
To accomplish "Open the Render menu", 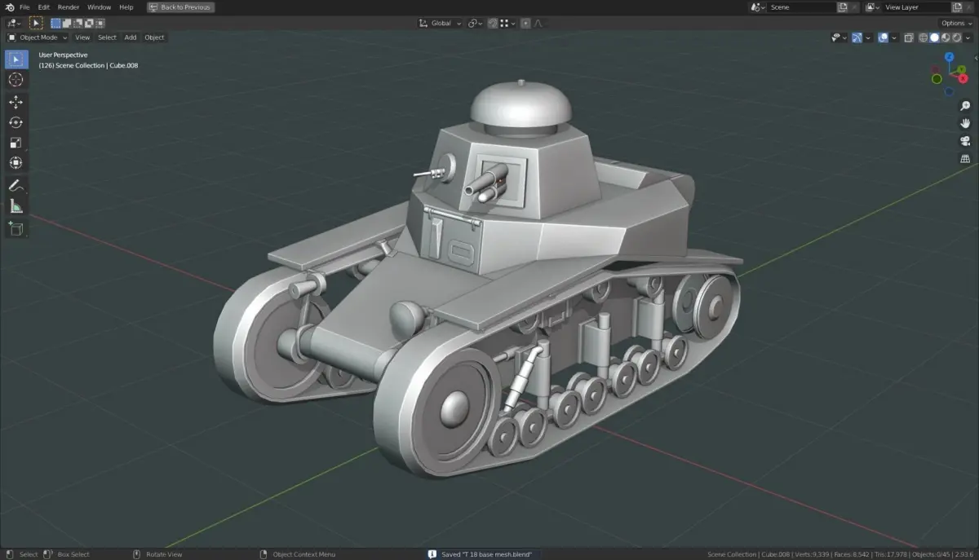I will [x=69, y=7].
